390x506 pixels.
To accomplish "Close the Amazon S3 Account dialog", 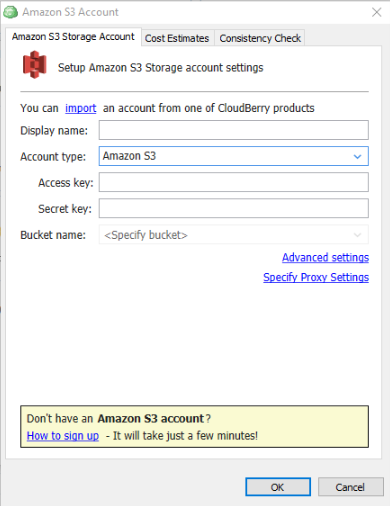I will (377, 12).
